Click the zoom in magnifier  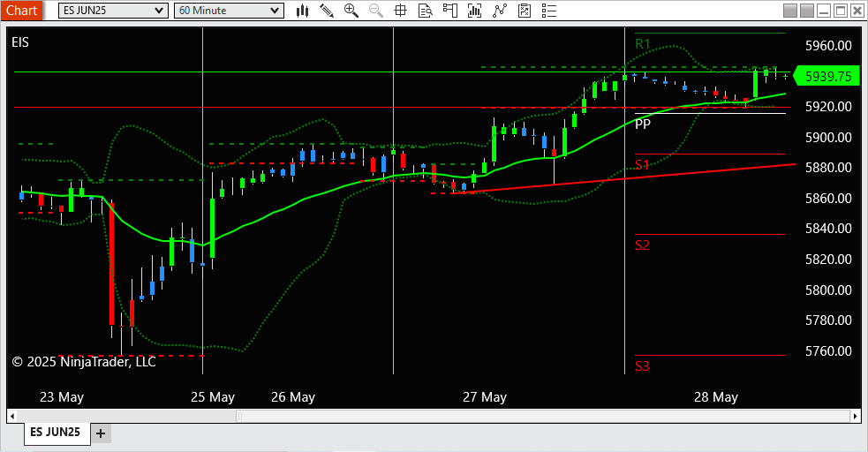(351, 11)
